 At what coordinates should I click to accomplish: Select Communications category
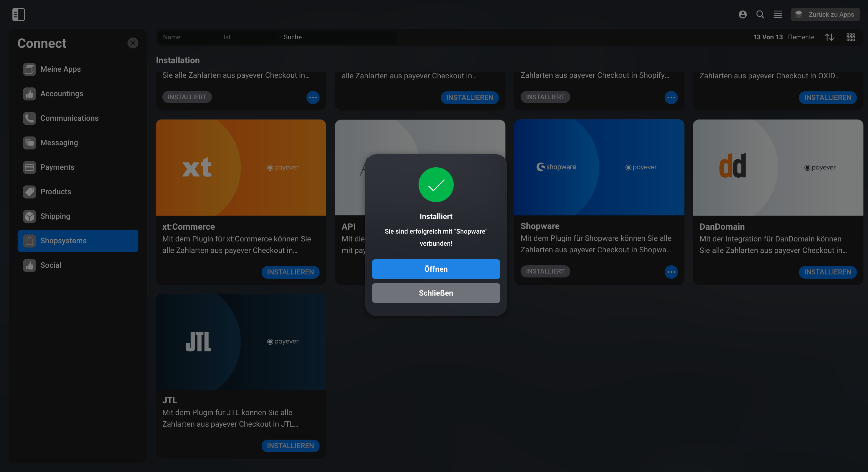tap(78, 118)
